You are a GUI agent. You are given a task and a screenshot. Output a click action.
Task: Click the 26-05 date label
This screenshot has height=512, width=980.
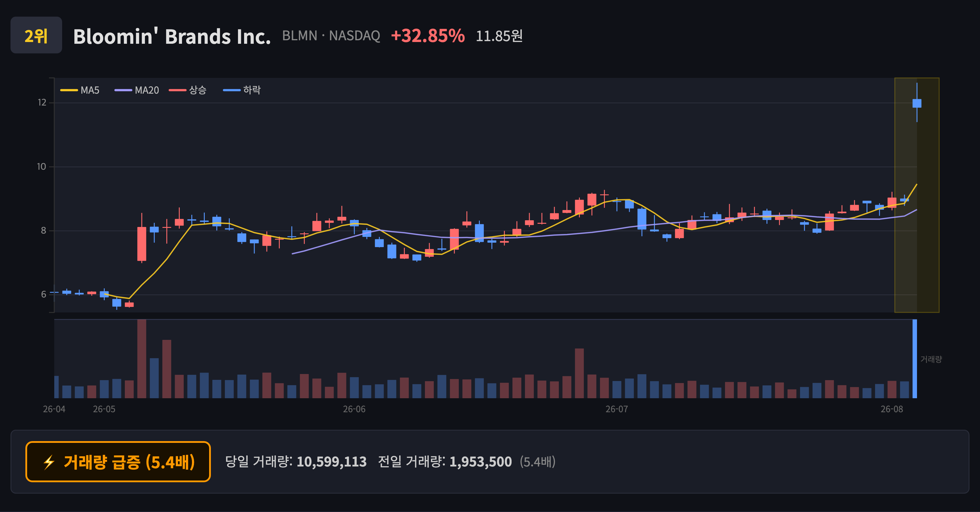(104, 409)
